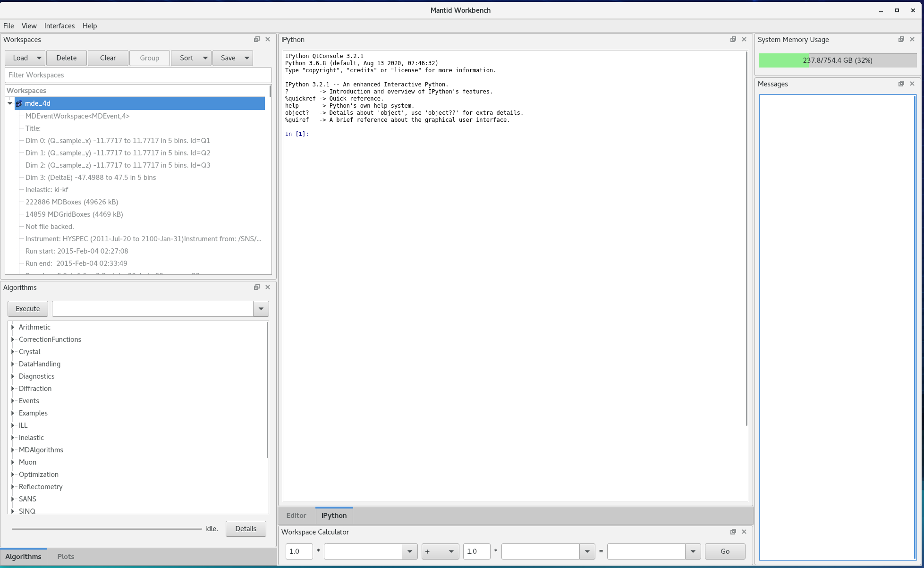924x568 pixels.
Task: Switch to the Editor tab
Action: [297, 516]
